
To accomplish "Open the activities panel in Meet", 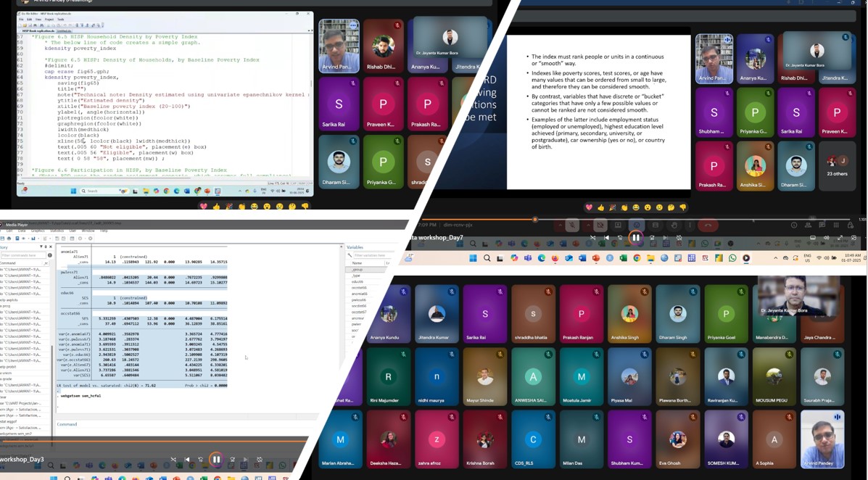I will point(836,225).
